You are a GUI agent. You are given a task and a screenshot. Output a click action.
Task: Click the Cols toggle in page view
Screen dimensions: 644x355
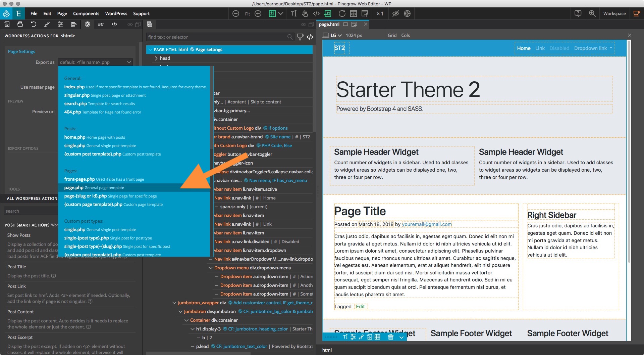(406, 35)
